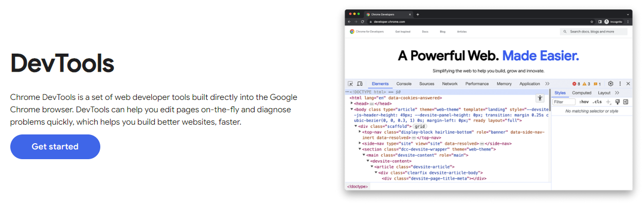
Task: Collapse the body element node
Action: [x=352, y=109]
